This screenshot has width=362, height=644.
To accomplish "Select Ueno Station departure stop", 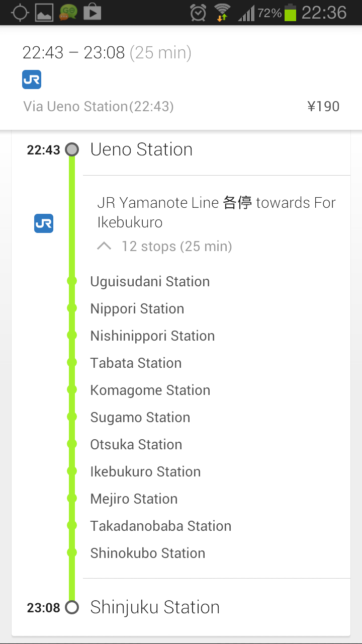I will coord(141,149).
